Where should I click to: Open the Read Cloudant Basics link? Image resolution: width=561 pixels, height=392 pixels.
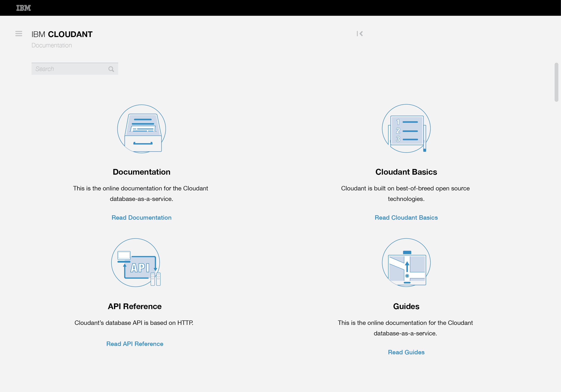coord(406,218)
